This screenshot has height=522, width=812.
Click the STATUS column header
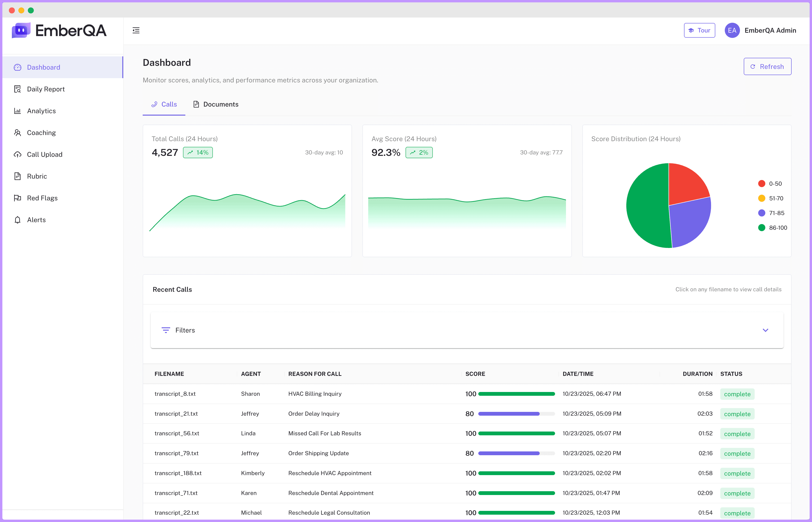coord(731,374)
